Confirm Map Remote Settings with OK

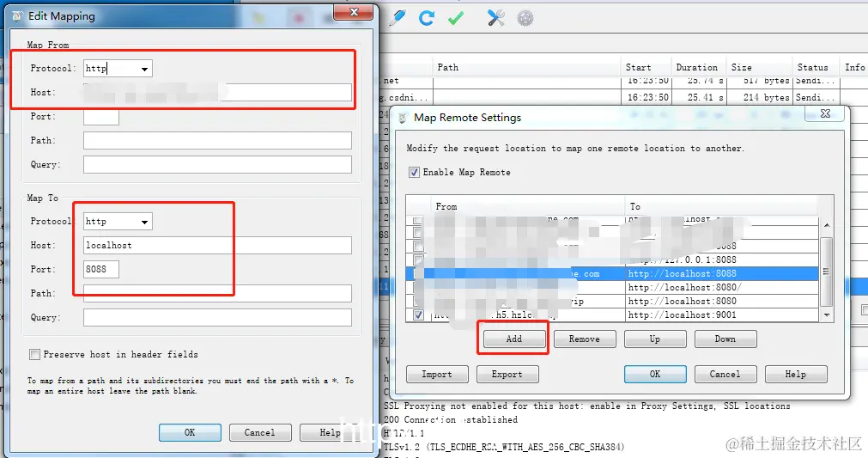tap(655, 375)
